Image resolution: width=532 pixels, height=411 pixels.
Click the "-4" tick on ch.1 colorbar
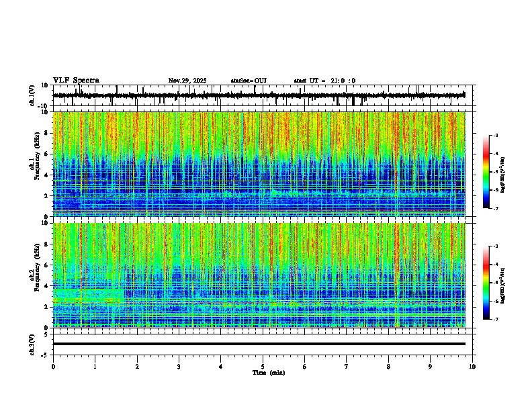[495, 154]
